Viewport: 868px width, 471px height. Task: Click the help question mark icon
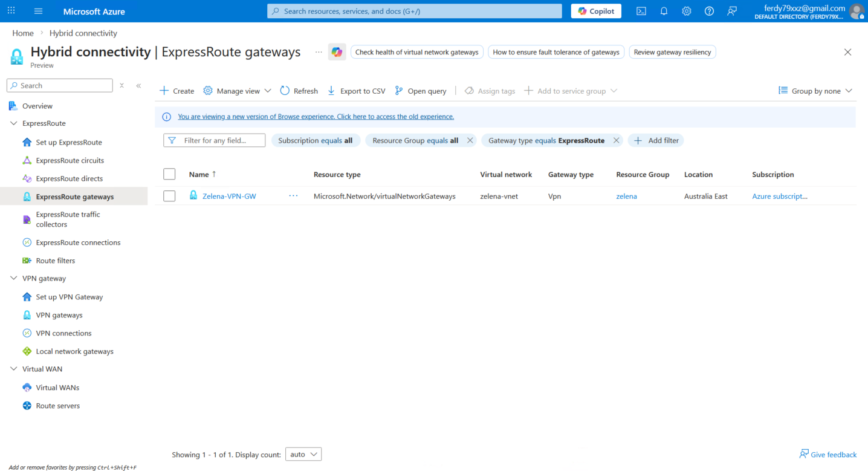pyautogui.click(x=709, y=11)
